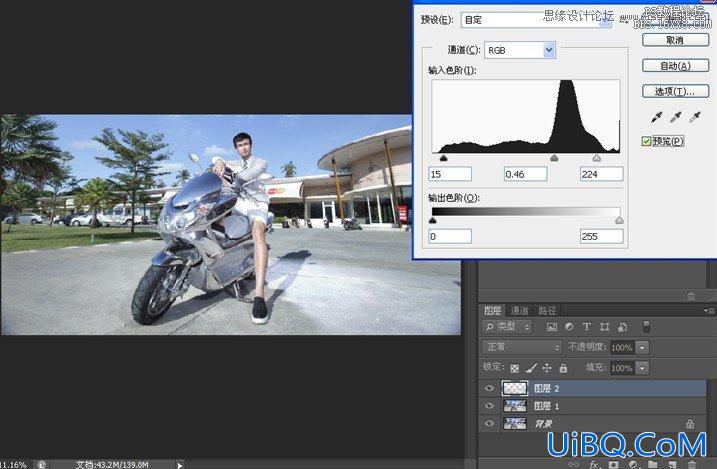Pick the gray point eyedropper in Levels
Viewport: 717px width, 469px height.
pos(675,117)
